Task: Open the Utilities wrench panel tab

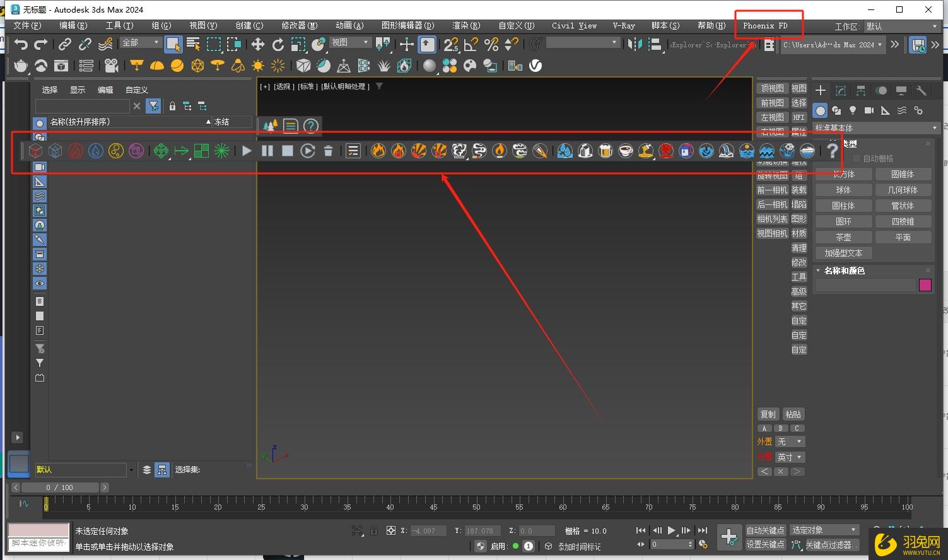Action: pyautogui.click(x=922, y=91)
